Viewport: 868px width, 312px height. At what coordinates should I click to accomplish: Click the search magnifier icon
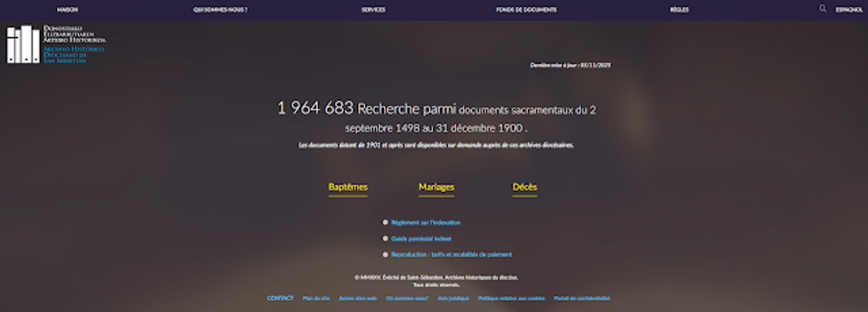(822, 9)
